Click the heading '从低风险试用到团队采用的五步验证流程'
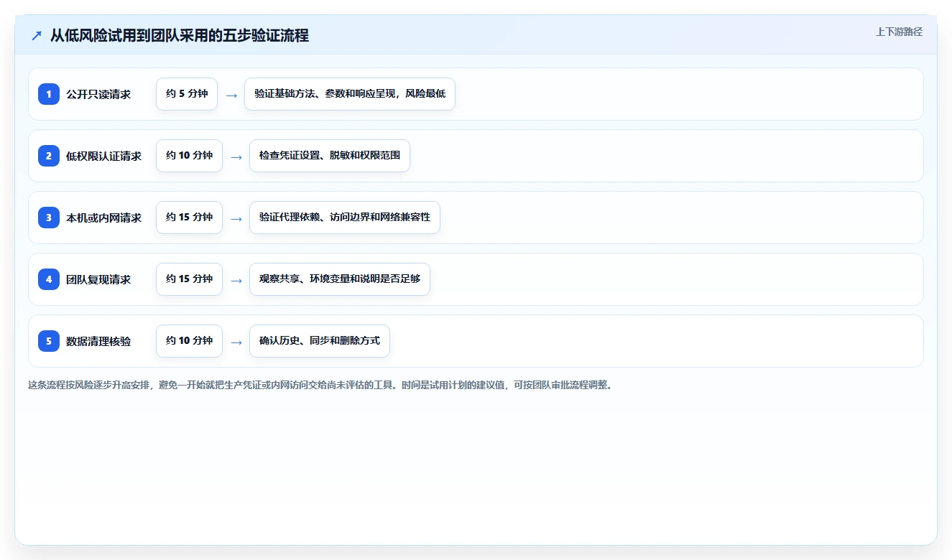This screenshot has height=560, width=952. pos(180,35)
